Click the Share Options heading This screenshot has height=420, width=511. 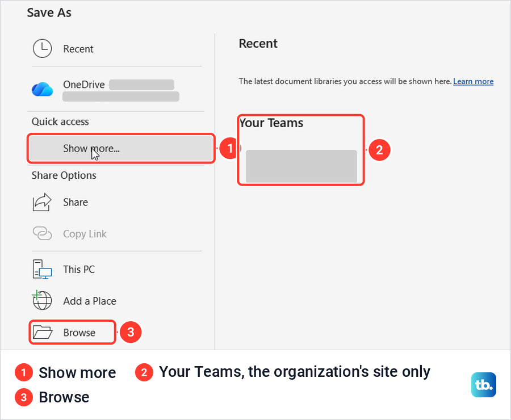click(x=64, y=175)
